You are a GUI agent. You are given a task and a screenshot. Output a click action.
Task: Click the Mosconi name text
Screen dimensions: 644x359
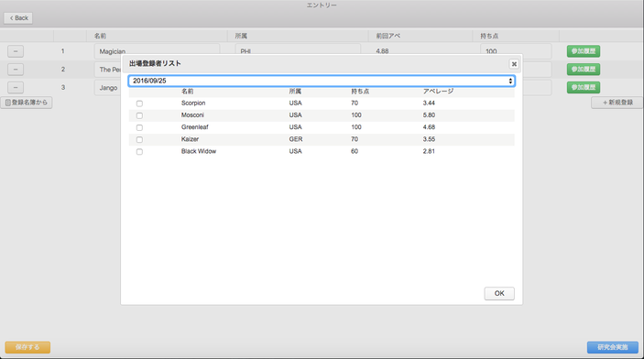point(192,115)
